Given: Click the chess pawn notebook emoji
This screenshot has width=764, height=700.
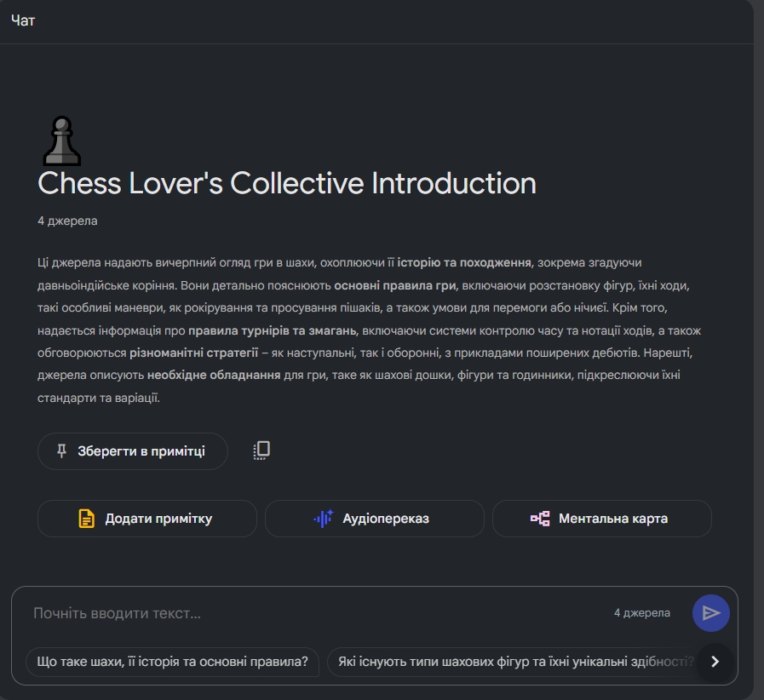Looking at the screenshot, I should click(x=62, y=141).
